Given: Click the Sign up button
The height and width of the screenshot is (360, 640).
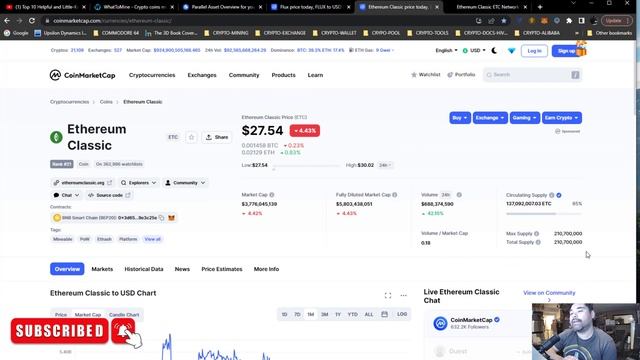Looking at the screenshot, I should pyautogui.click(x=567, y=51).
